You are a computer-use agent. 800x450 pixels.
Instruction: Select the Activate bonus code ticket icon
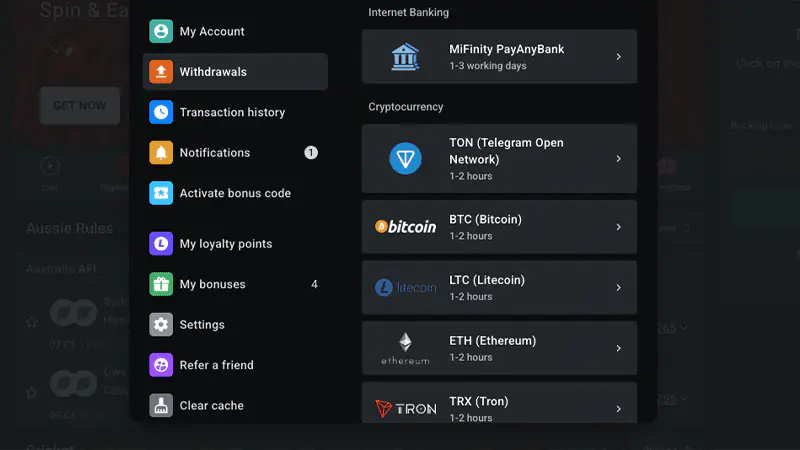pos(161,193)
